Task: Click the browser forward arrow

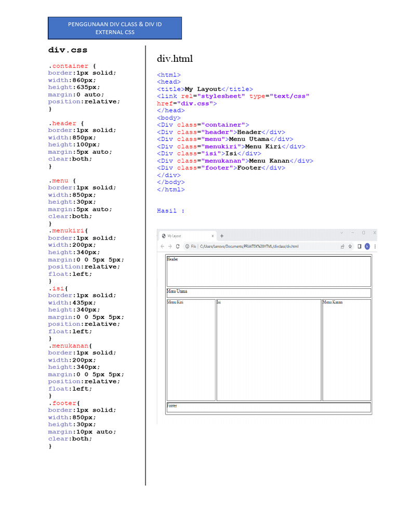Action: 170,246
